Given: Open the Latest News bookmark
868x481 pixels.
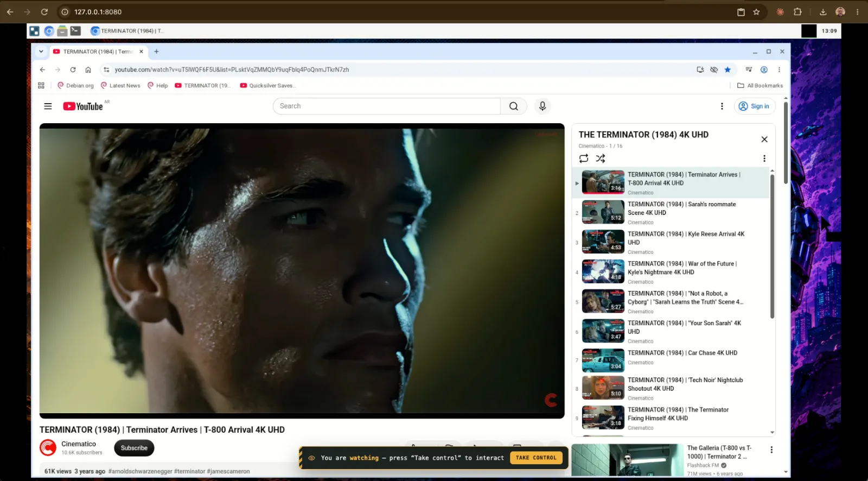Looking at the screenshot, I should pos(120,86).
